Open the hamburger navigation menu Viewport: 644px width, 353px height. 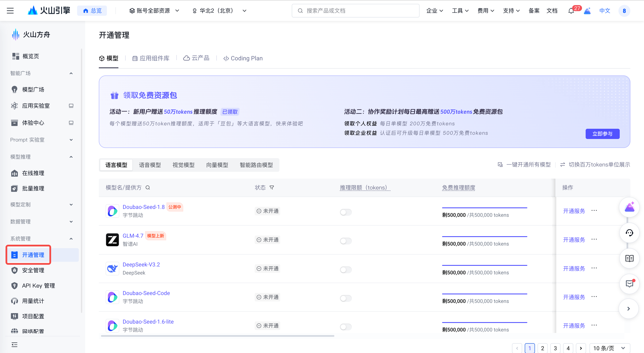point(10,11)
